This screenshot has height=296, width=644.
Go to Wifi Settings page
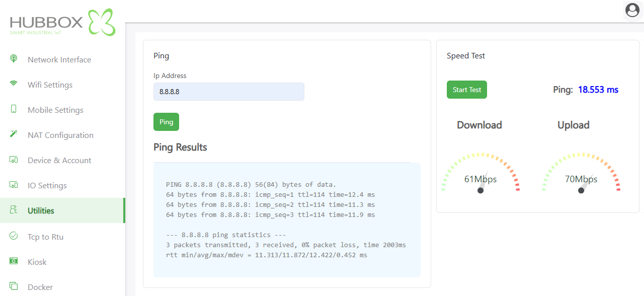(x=50, y=85)
